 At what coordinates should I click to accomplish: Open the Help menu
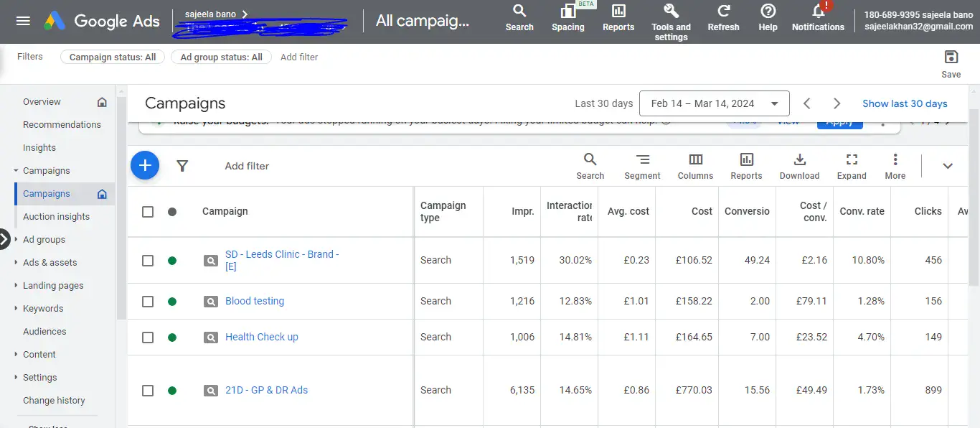pos(768,18)
